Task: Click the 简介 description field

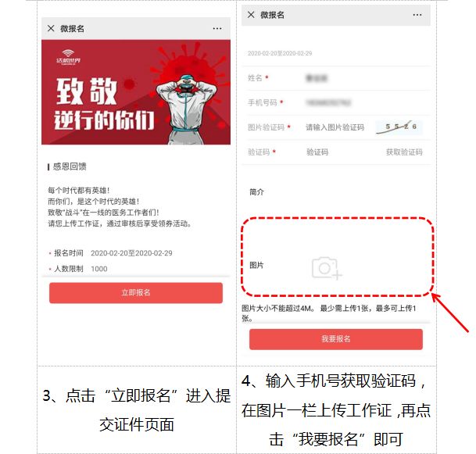Action: click(336, 191)
